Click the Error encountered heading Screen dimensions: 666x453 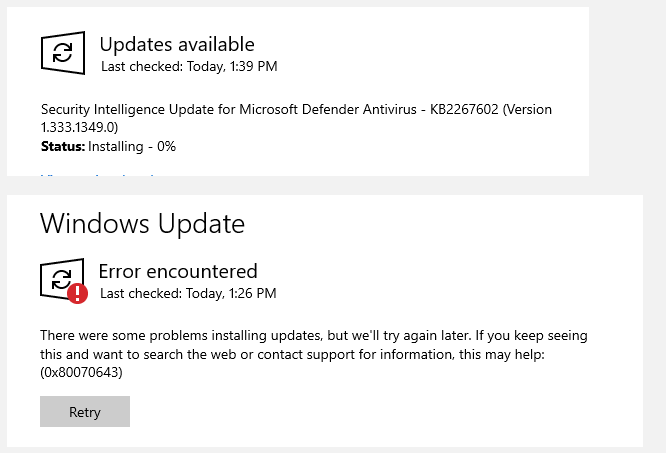[178, 271]
